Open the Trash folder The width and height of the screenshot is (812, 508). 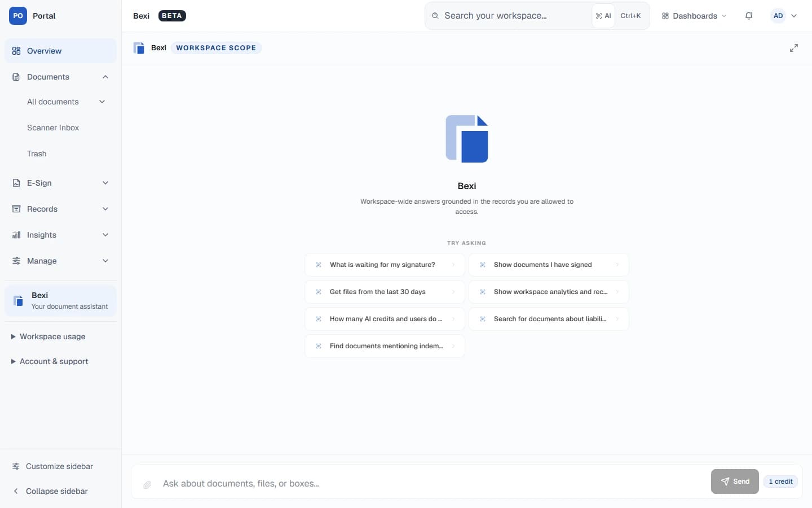37,154
